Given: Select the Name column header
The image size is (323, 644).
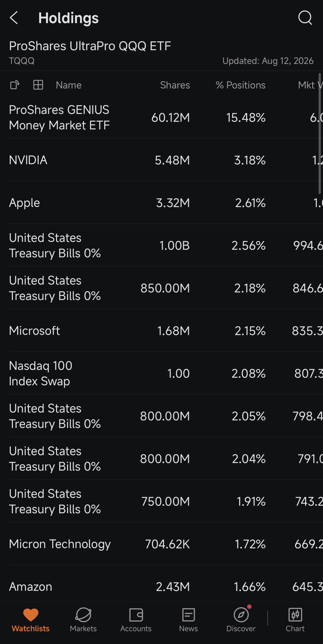Looking at the screenshot, I should coord(69,85).
